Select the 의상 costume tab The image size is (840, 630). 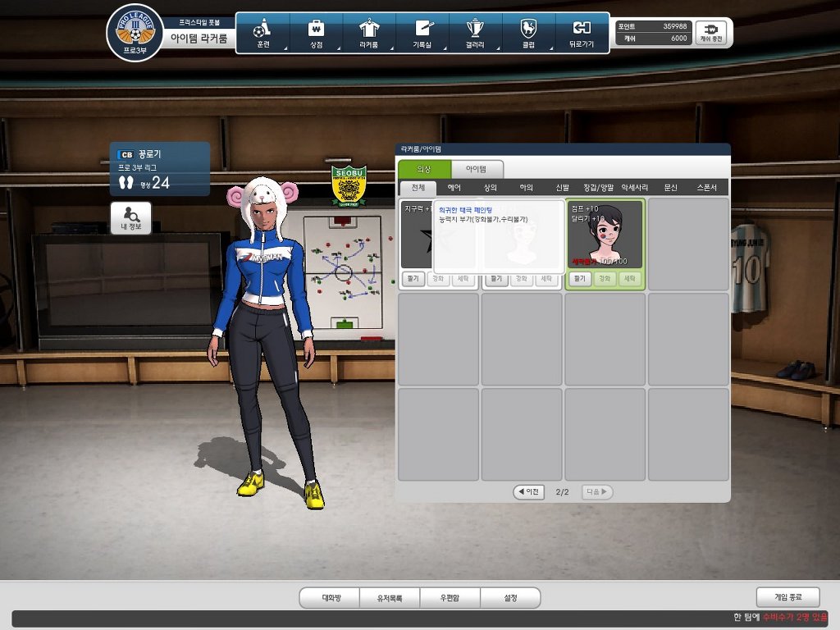click(423, 169)
